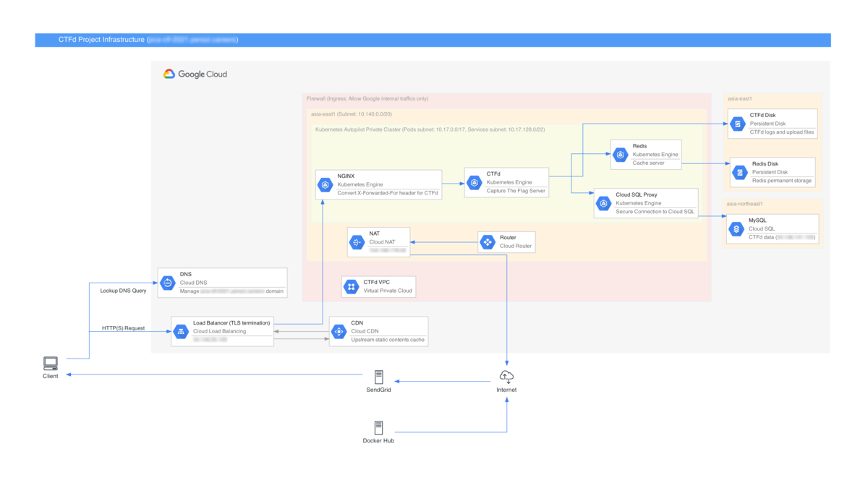The height and width of the screenshot is (480, 868).
Task: Click the Docker Hub server icon
Action: [x=378, y=428]
